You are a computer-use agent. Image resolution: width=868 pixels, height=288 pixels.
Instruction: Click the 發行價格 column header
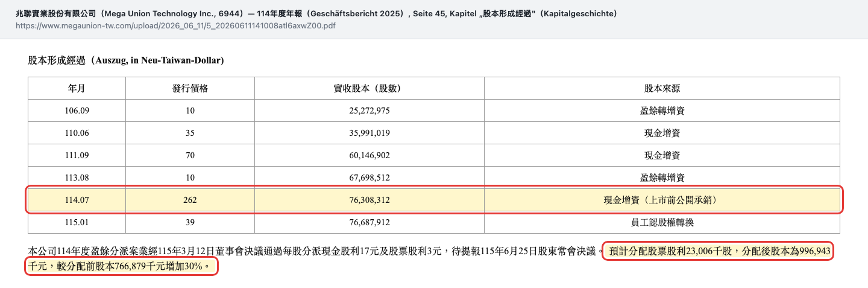[x=190, y=88]
